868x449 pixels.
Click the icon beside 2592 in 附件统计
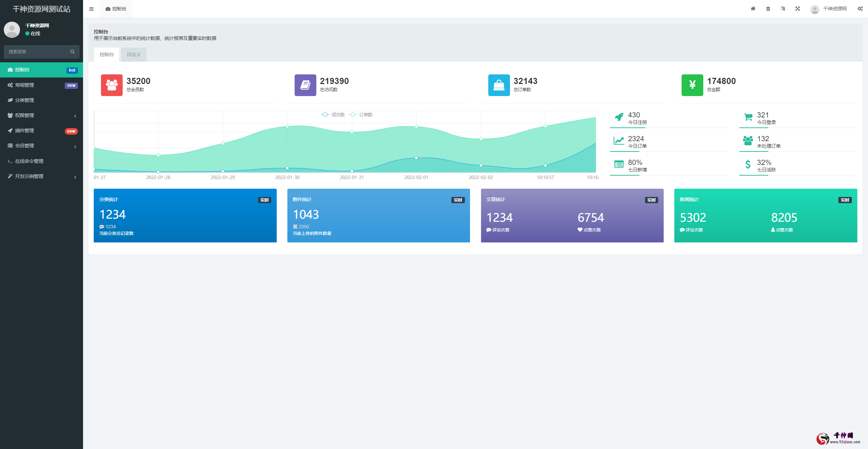coord(295,227)
